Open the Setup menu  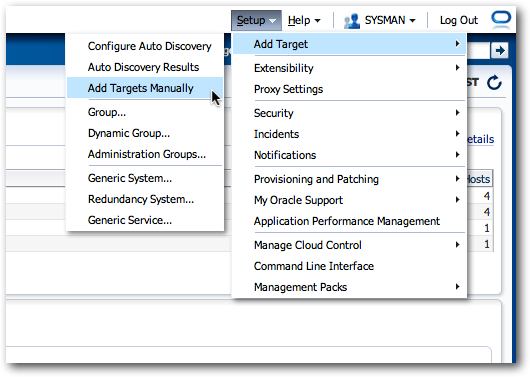[256, 21]
